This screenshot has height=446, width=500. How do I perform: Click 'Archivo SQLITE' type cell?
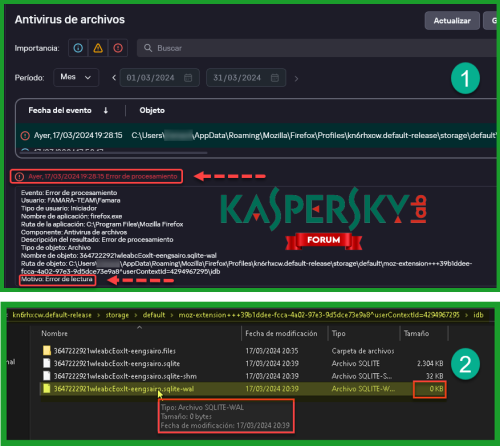click(x=356, y=364)
